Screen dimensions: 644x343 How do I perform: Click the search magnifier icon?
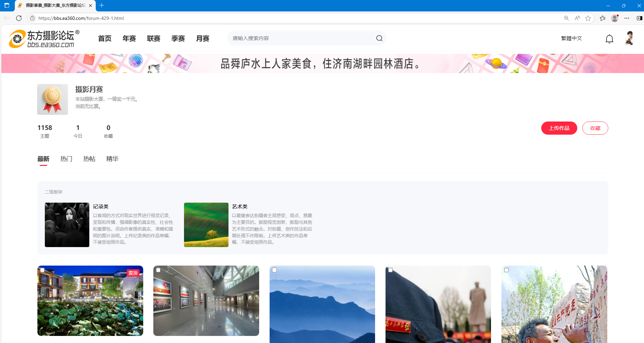pos(379,38)
